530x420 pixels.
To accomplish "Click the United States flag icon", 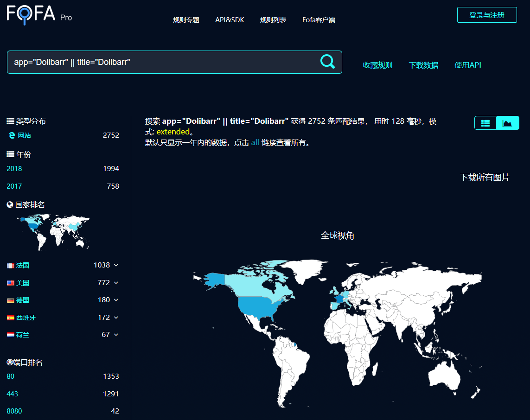I will [11, 283].
